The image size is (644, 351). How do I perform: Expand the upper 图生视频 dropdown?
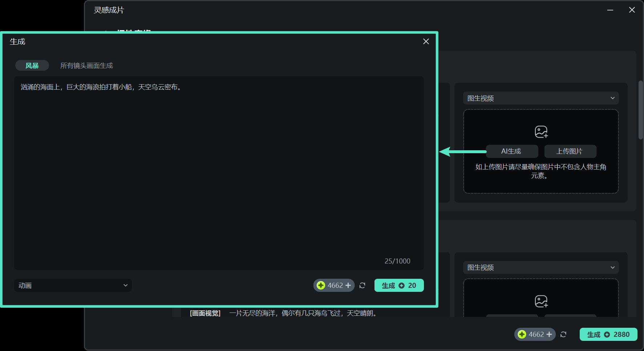coord(540,98)
